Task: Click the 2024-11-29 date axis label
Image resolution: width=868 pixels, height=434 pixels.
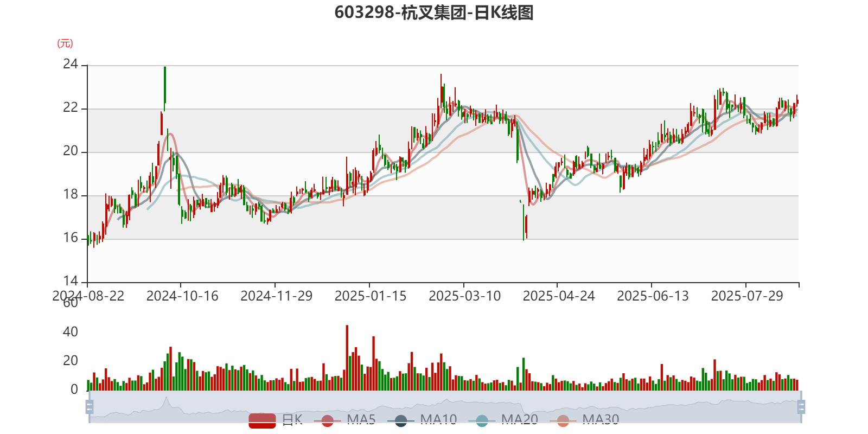Action: click(277, 296)
